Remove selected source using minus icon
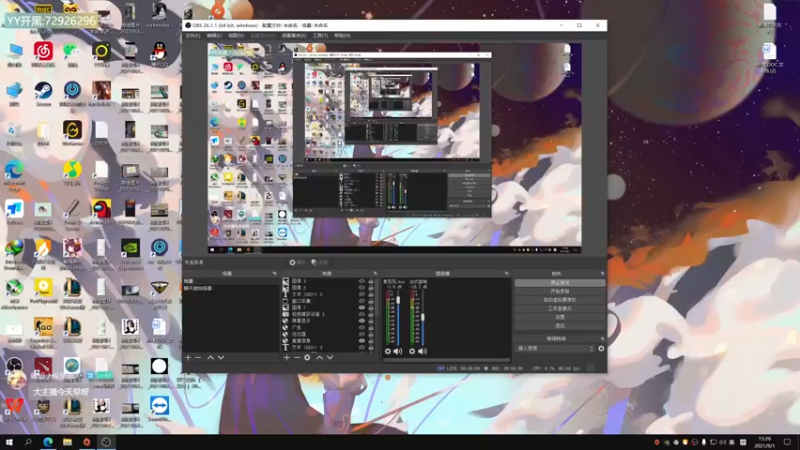 [297, 358]
